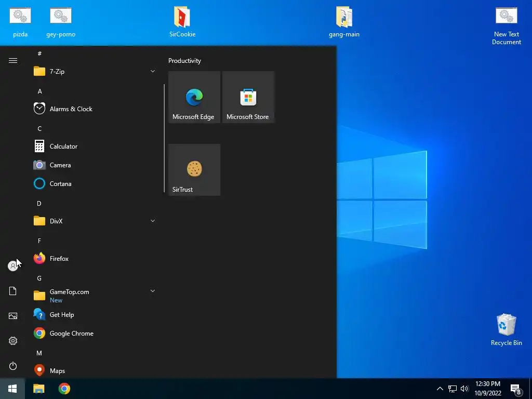This screenshot has height=399, width=532.
Task: Open Chrome from the taskbar
Action: point(64,389)
